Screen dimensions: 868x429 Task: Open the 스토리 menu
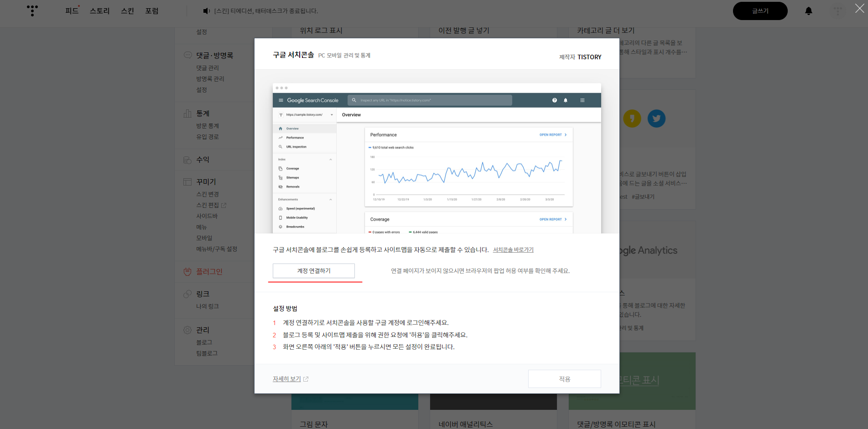coord(99,11)
